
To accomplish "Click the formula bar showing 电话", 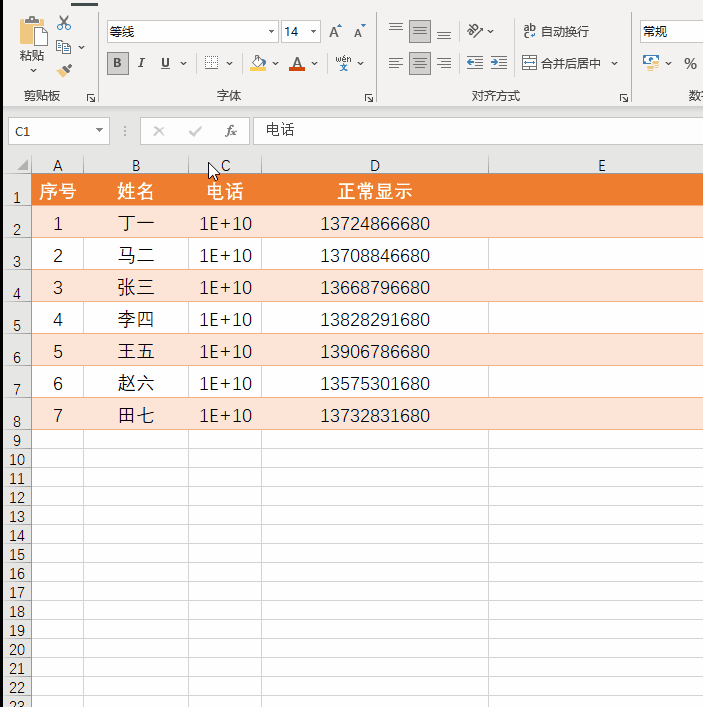I will point(478,131).
